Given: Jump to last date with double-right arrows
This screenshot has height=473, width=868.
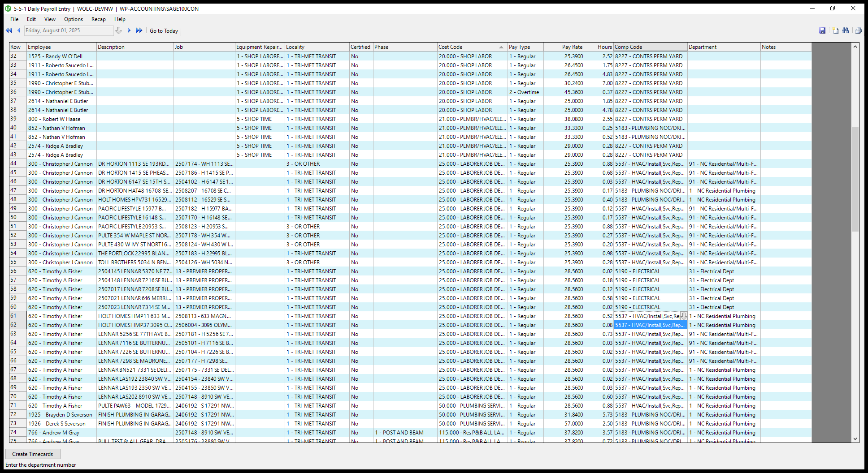Looking at the screenshot, I should point(139,30).
